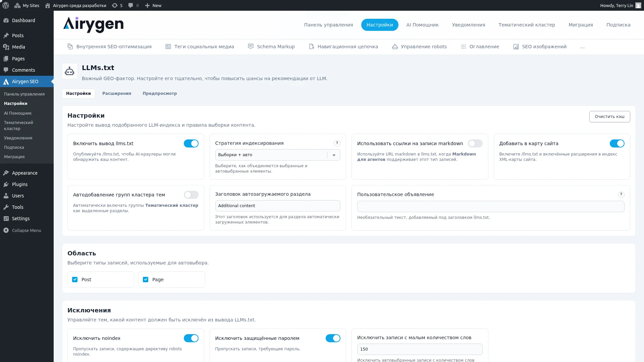Focus the Additional content title field

click(x=278, y=206)
